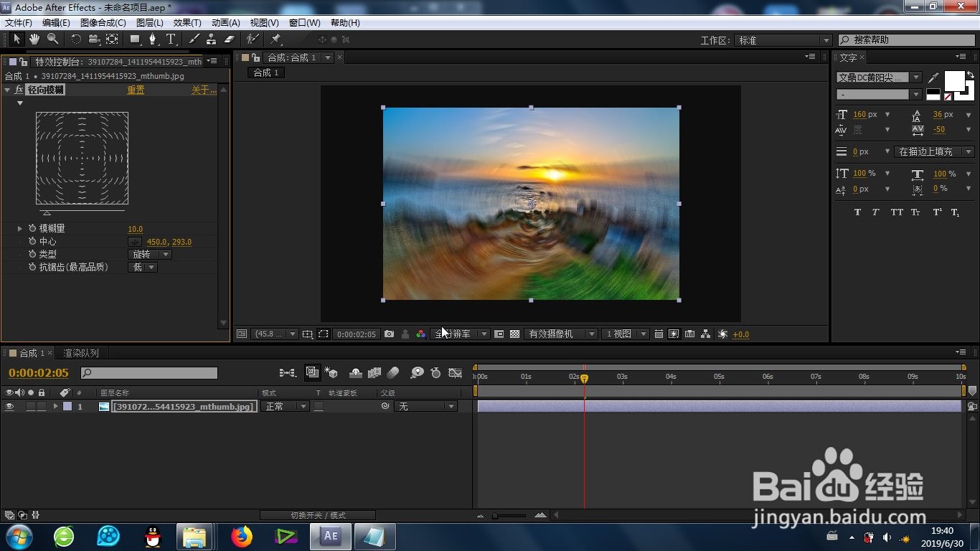Open the layer blend mode dropdown

(x=285, y=407)
